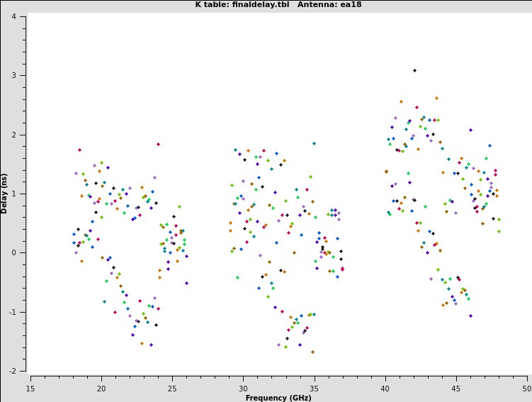Click the x-axis tick label '50'
The width and height of the screenshot is (532, 402).
526,389
